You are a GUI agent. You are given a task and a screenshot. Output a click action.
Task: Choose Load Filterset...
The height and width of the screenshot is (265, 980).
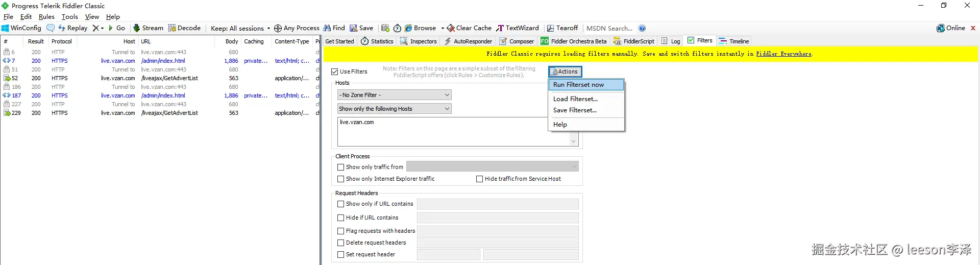[586, 99]
